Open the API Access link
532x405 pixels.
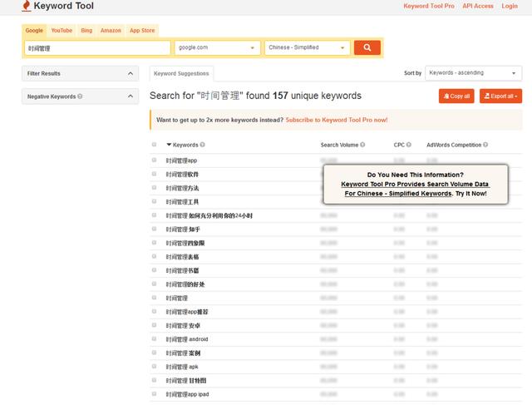pyautogui.click(x=478, y=6)
